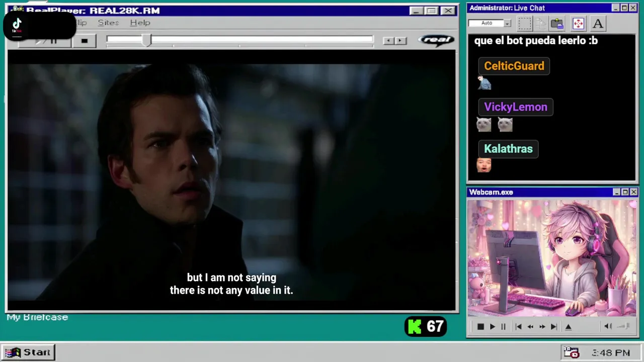644x362 pixels.
Task: Open the Help menu in RealPlayer
Action: 140,23
